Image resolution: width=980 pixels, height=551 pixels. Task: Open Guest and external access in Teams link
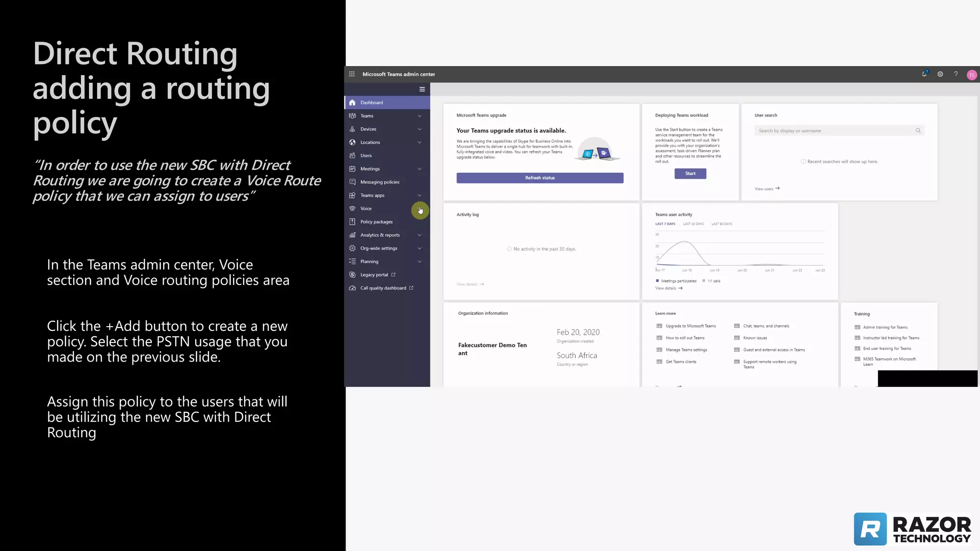pos(774,350)
